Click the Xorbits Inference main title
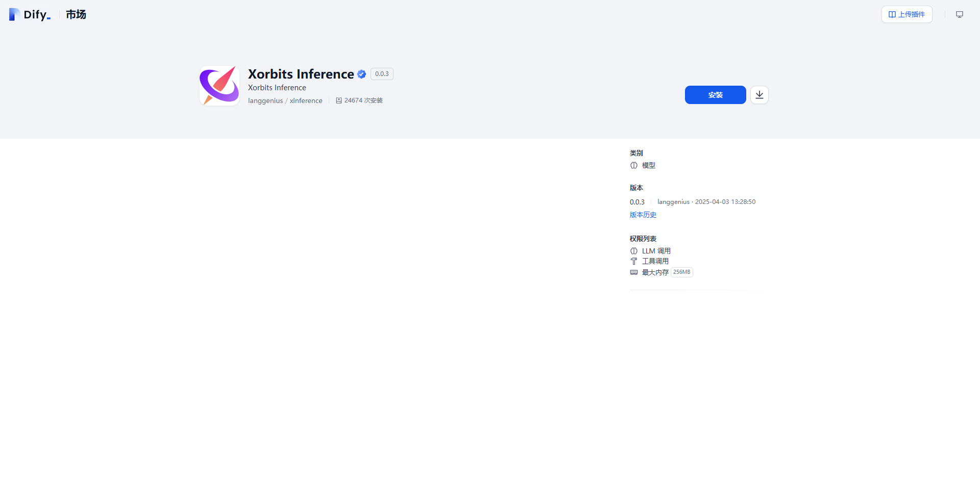The width and height of the screenshot is (980, 486). (x=301, y=74)
